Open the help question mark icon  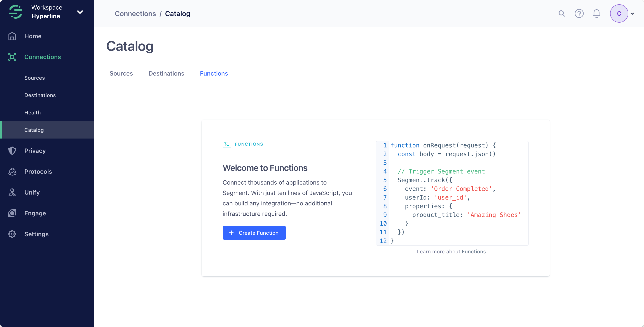579,13
